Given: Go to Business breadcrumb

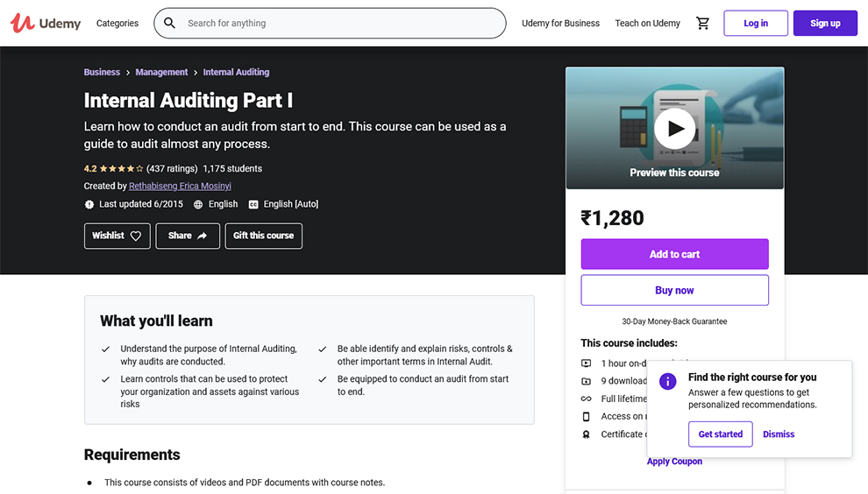Looking at the screenshot, I should click(x=102, y=72).
